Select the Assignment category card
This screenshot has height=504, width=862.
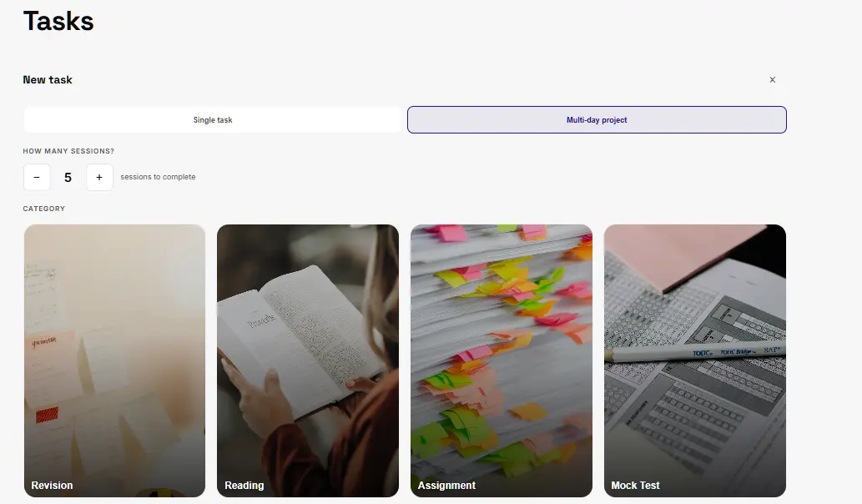(x=502, y=360)
